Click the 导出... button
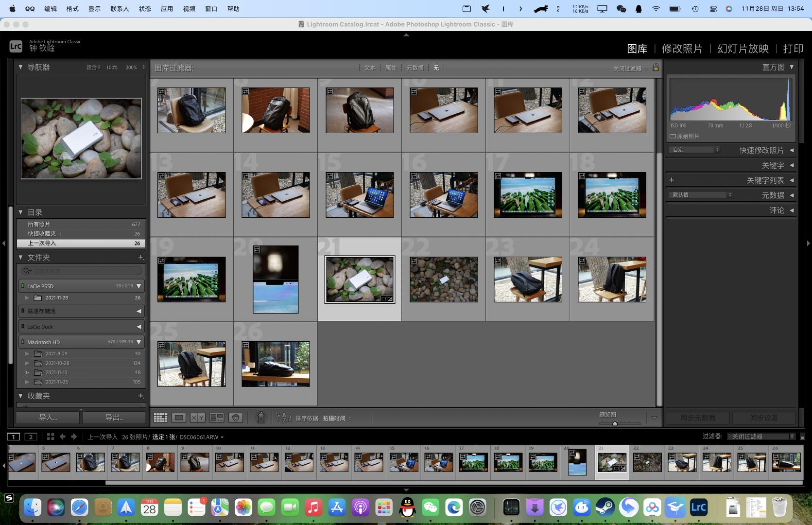The width and height of the screenshot is (812, 525). coord(114,418)
